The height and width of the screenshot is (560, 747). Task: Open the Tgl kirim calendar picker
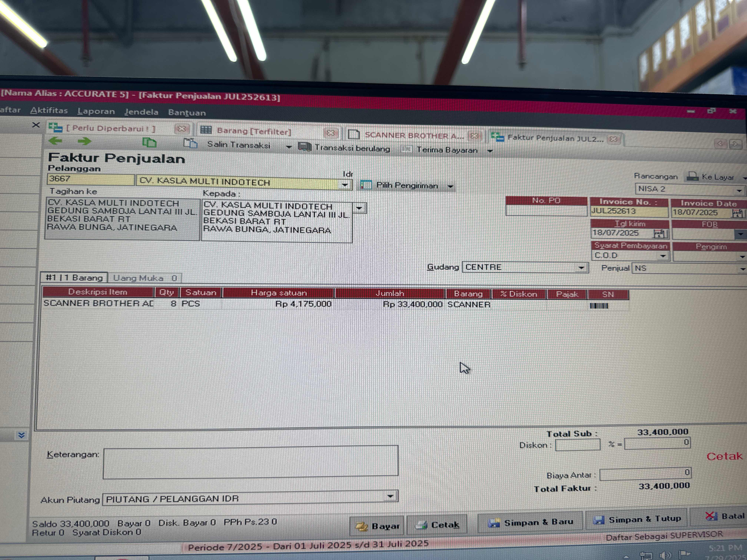pyautogui.click(x=659, y=234)
